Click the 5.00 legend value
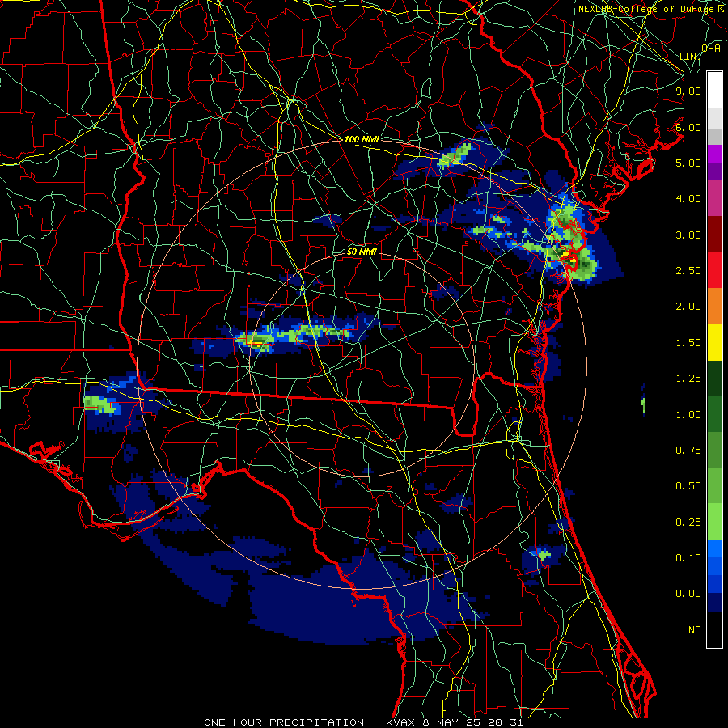 point(688,163)
